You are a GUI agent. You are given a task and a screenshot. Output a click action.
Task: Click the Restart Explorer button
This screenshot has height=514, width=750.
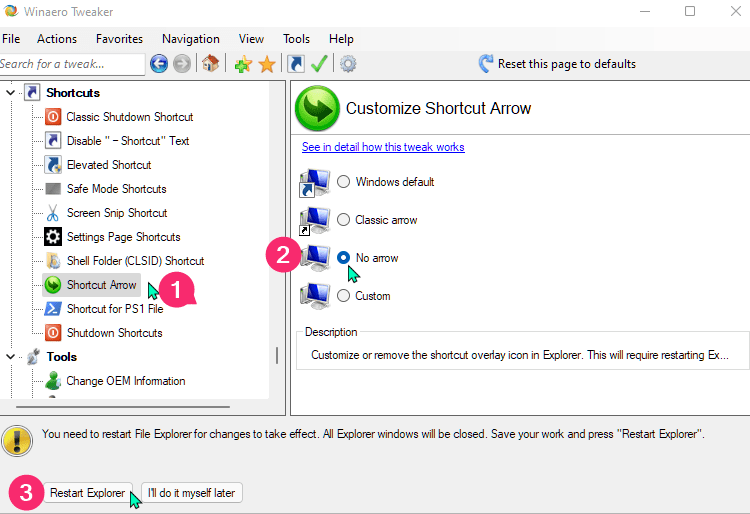click(x=88, y=493)
